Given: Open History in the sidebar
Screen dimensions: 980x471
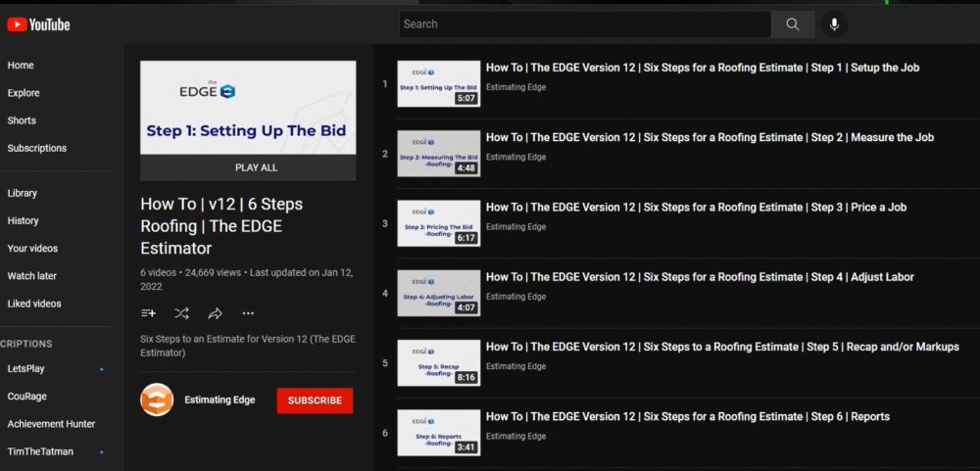Looking at the screenshot, I should point(23,220).
